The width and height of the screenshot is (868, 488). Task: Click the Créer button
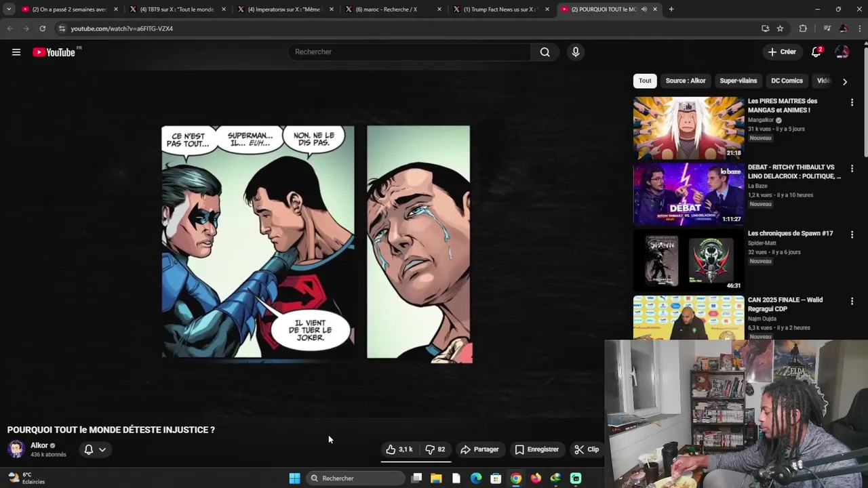782,52
